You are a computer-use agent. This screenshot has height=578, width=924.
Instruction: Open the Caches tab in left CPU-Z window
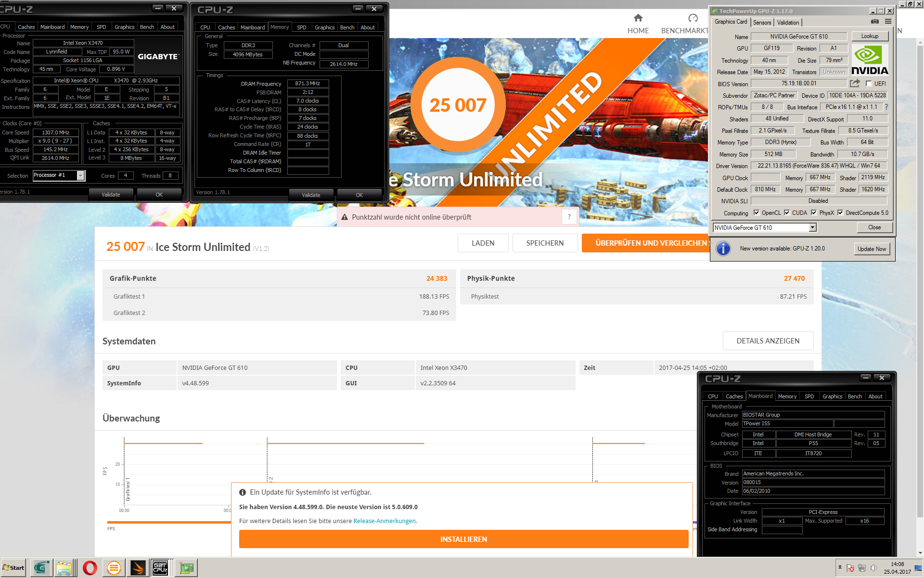pos(26,27)
